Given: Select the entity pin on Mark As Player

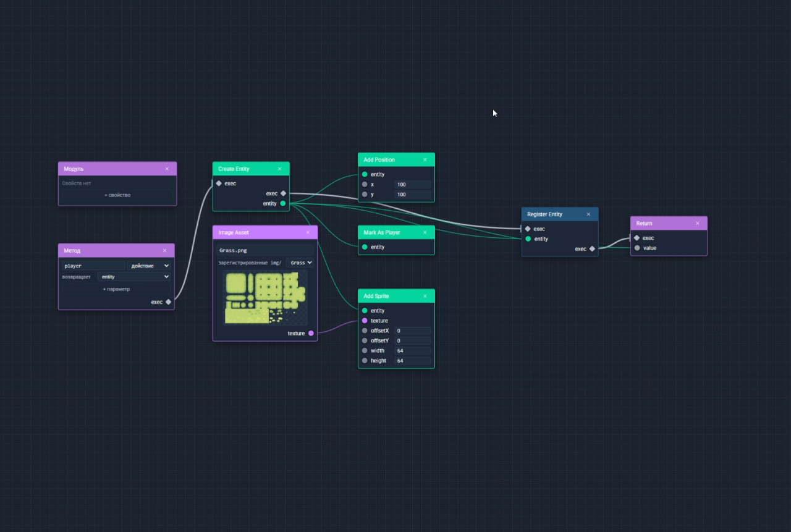Looking at the screenshot, I should (x=365, y=247).
